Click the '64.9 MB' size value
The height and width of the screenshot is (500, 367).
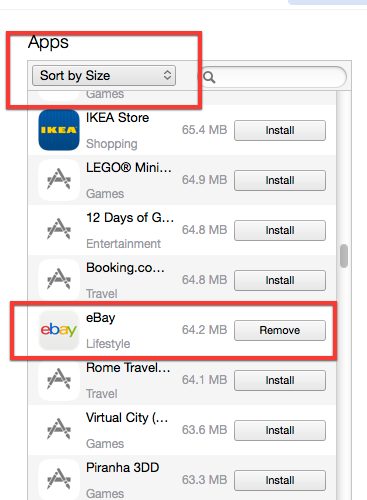click(x=204, y=180)
